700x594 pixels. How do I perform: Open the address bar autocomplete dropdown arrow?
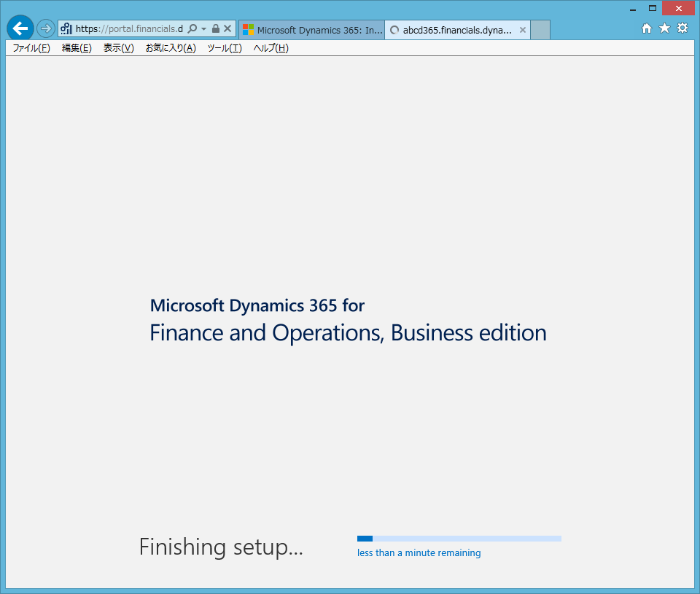point(203,28)
